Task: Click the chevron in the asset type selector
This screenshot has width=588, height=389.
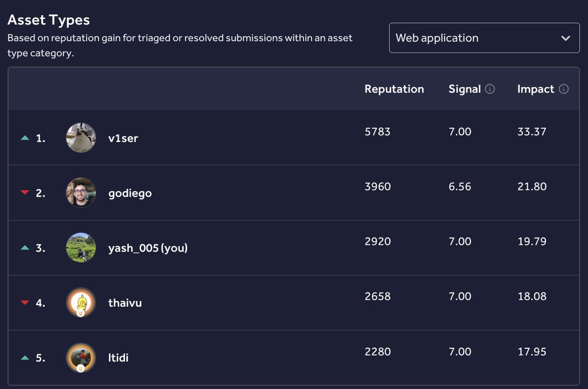Action: click(565, 38)
